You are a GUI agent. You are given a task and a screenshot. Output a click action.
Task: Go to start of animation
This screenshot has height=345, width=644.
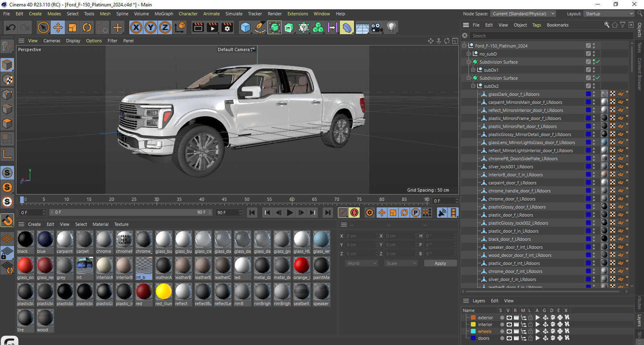pos(252,213)
